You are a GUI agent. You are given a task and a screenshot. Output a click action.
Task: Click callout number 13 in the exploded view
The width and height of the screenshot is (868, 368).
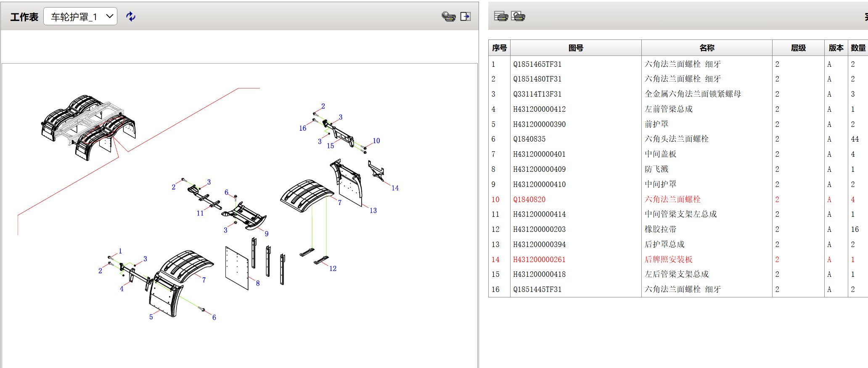(x=373, y=210)
